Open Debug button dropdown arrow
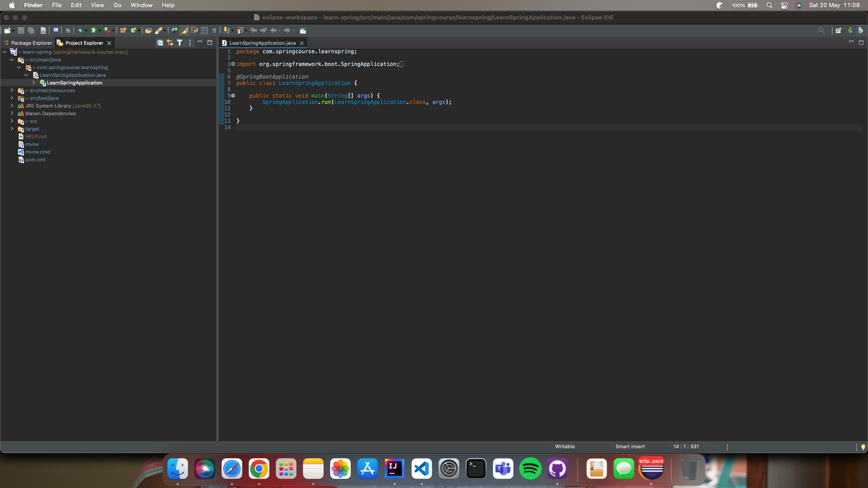 coord(86,31)
